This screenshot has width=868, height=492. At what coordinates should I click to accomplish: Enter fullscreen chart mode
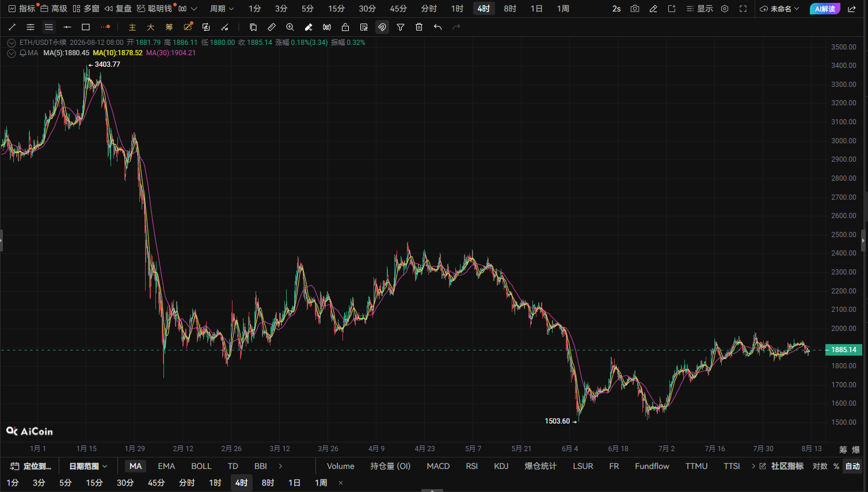click(x=743, y=9)
